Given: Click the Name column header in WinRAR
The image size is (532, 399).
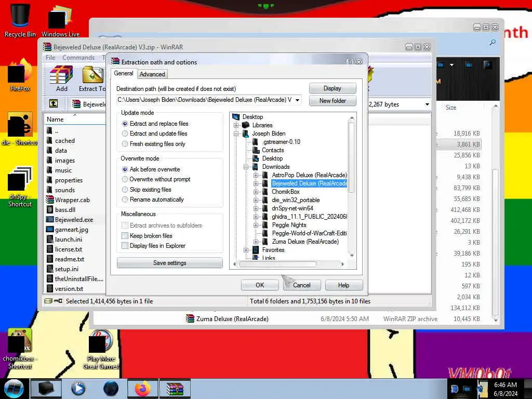Looking at the screenshot, I should [75, 119].
